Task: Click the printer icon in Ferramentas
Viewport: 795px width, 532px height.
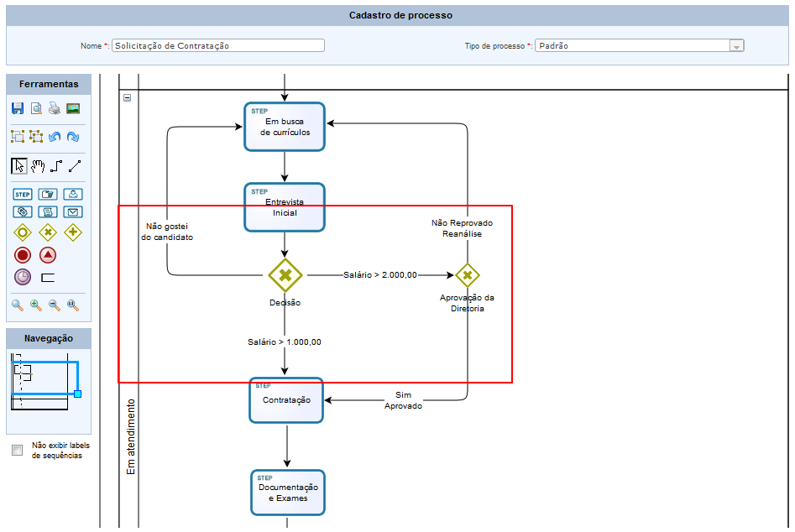Action: tap(55, 108)
